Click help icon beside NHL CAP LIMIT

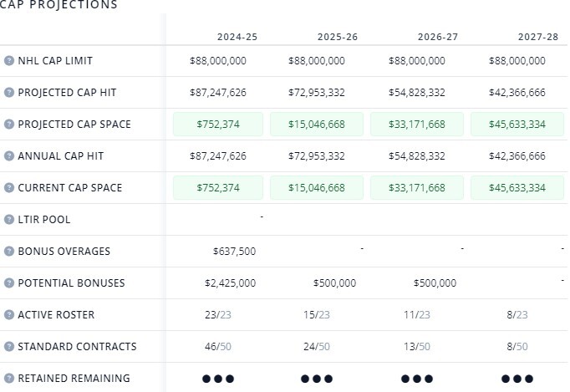pos(9,61)
